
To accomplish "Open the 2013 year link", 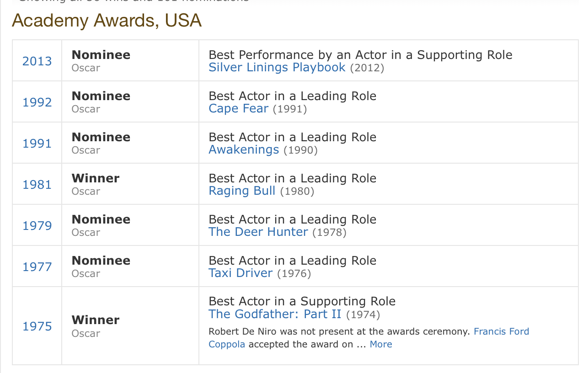I will 37,61.
